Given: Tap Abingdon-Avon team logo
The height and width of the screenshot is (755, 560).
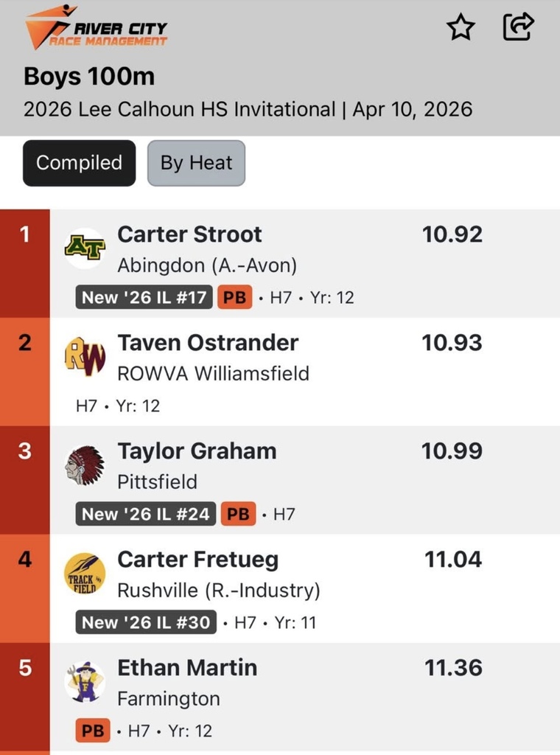Looking at the screenshot, I should click(x=85, y=248).
